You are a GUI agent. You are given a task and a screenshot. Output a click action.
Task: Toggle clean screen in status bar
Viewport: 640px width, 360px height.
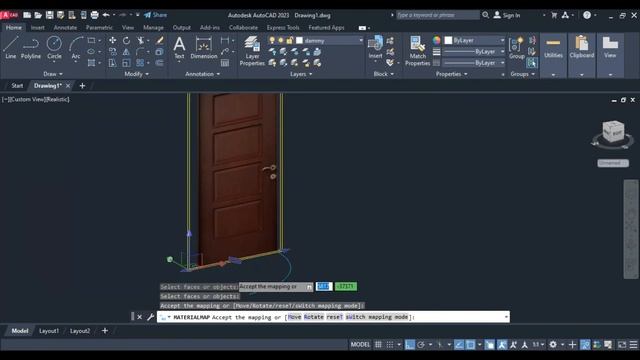[x=622, y=345]
